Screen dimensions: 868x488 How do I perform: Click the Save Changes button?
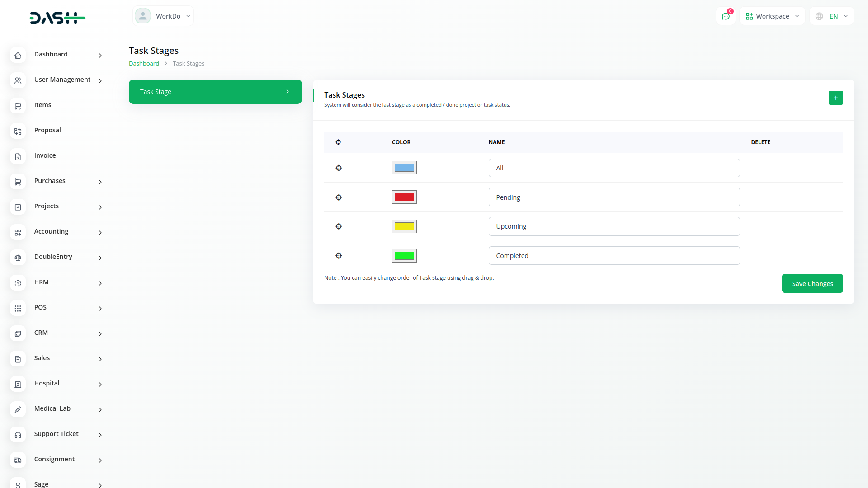tap(812, 283)
